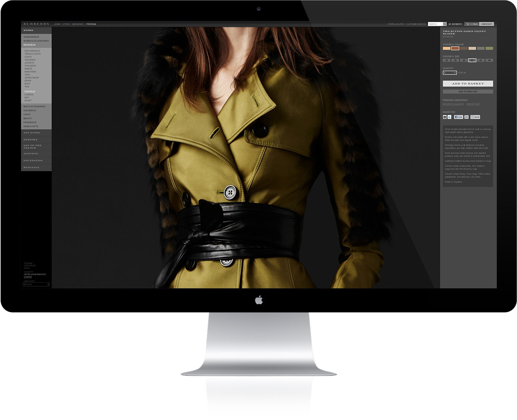Expand the Men's Accessories category
Screen dimensions: 517x420
pos(34,107)
